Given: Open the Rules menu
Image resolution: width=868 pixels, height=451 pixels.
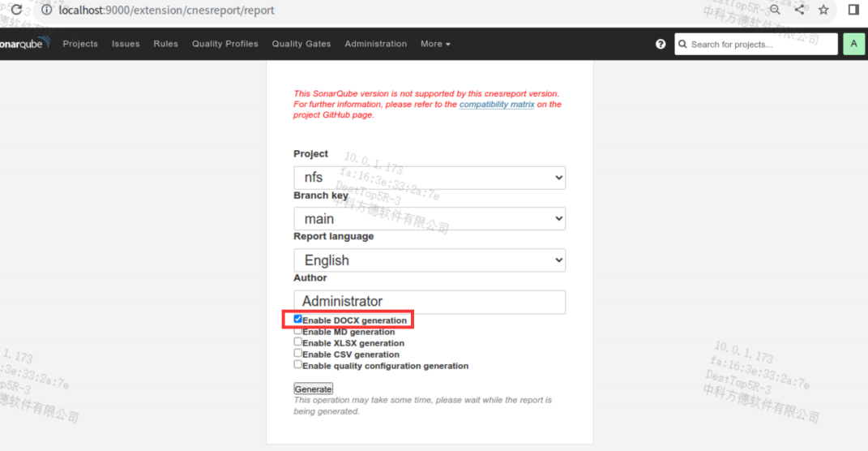Looking at the screenshot, I should click(x=165, y=44).
